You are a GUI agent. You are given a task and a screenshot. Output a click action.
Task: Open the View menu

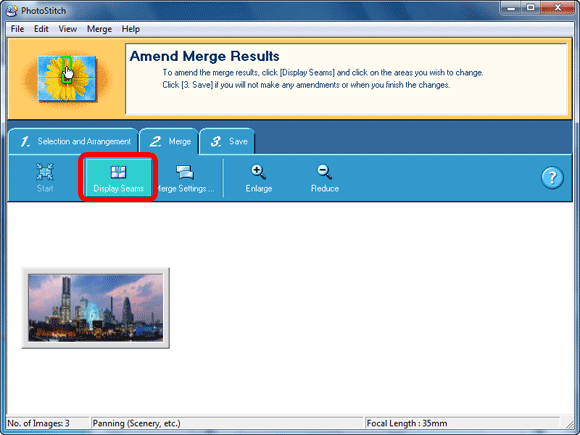pyautogui.click(x=68, y=29)
